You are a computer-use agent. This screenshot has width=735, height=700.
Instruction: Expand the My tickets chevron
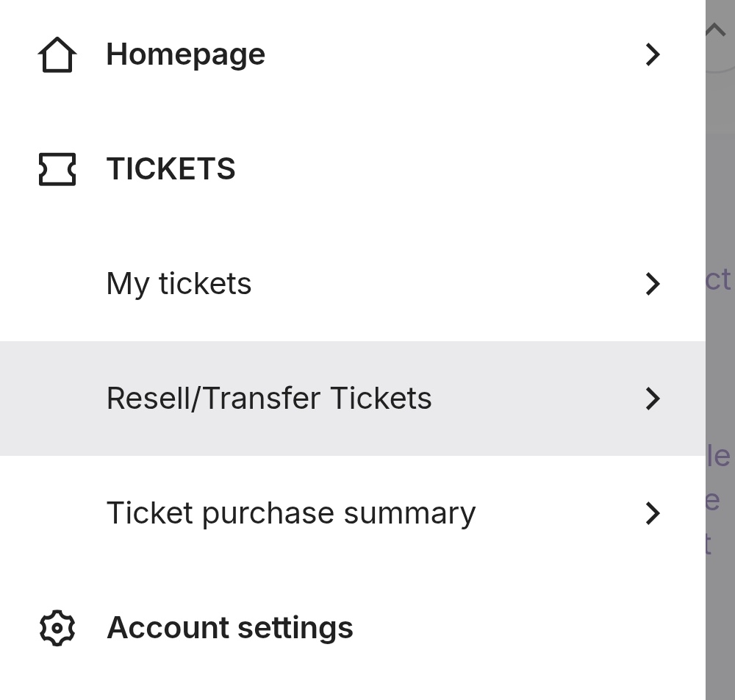click(652, 284)
